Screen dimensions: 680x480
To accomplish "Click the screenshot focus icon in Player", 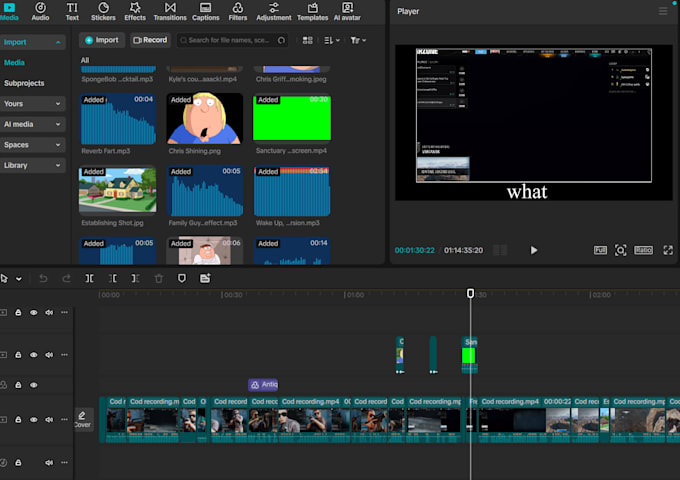I will (x=621, y=250).
